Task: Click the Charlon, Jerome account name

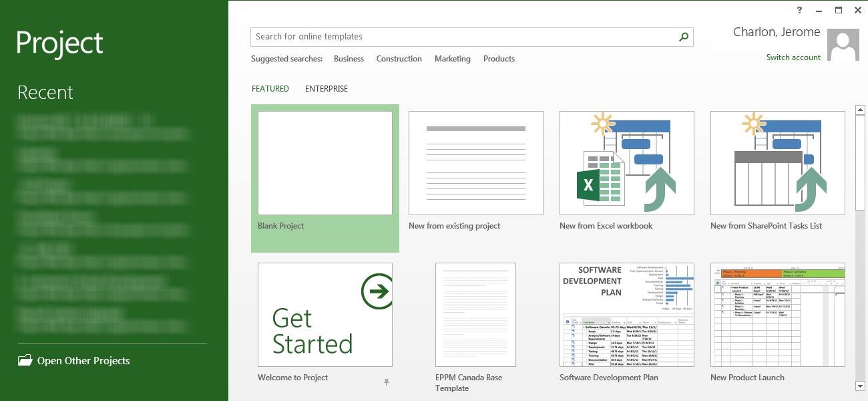Action: pyautogui.click(x=777, y=32)
